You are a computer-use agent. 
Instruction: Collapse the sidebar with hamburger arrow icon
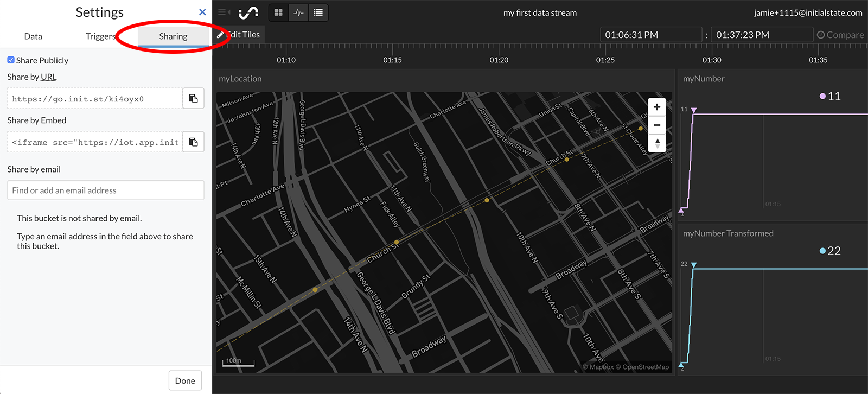[x=224, y=12]
